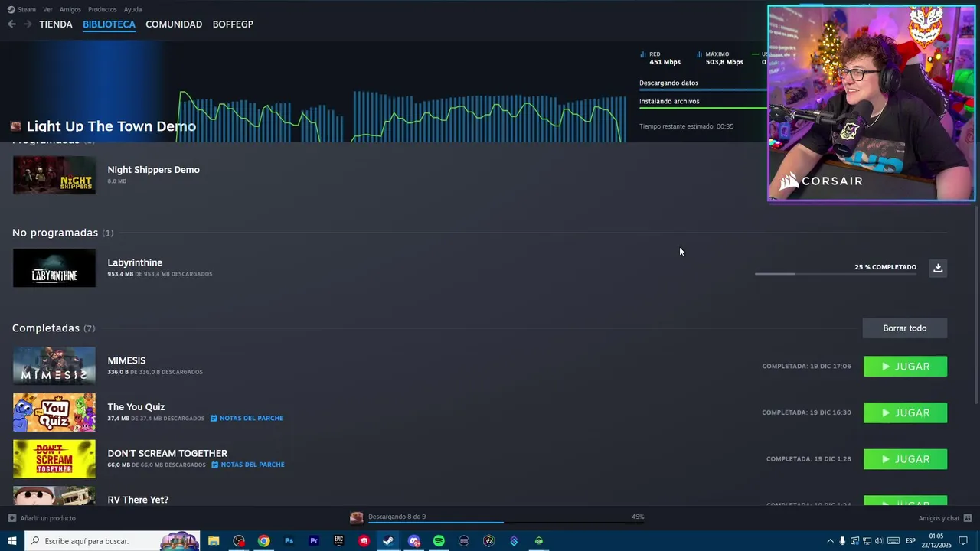Screen dimensions: 980x551
Task: Click the Borrar todo button
Action: point(904,328)
